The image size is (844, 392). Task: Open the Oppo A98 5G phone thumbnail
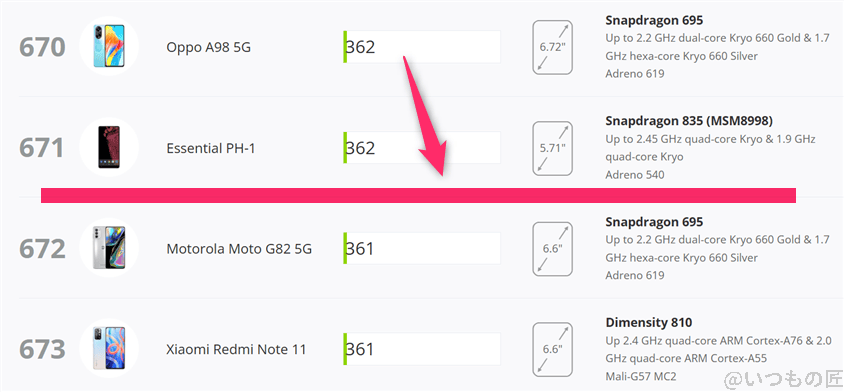[109, 46]
